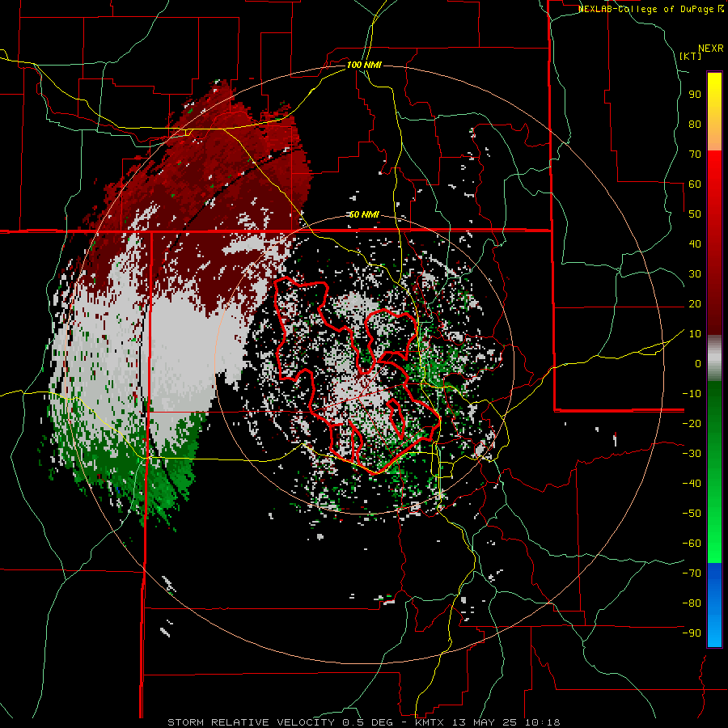Click the NEXR label above the color scale
Image resolution: width=728 pixels, height=728 pixels.
pyautogui.click(x=711, y=49)
